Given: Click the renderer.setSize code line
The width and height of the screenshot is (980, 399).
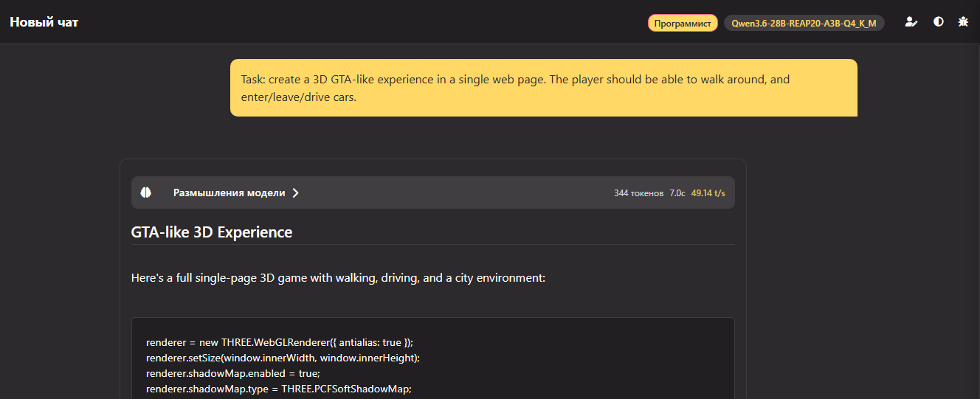Looking at the screenshot, I should click(x=283, y=358).
